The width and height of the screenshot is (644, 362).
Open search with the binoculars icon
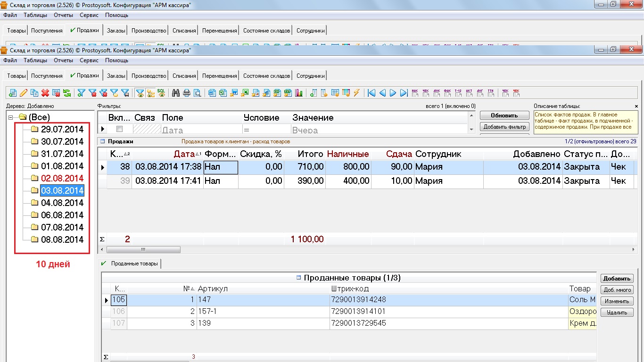175,93
